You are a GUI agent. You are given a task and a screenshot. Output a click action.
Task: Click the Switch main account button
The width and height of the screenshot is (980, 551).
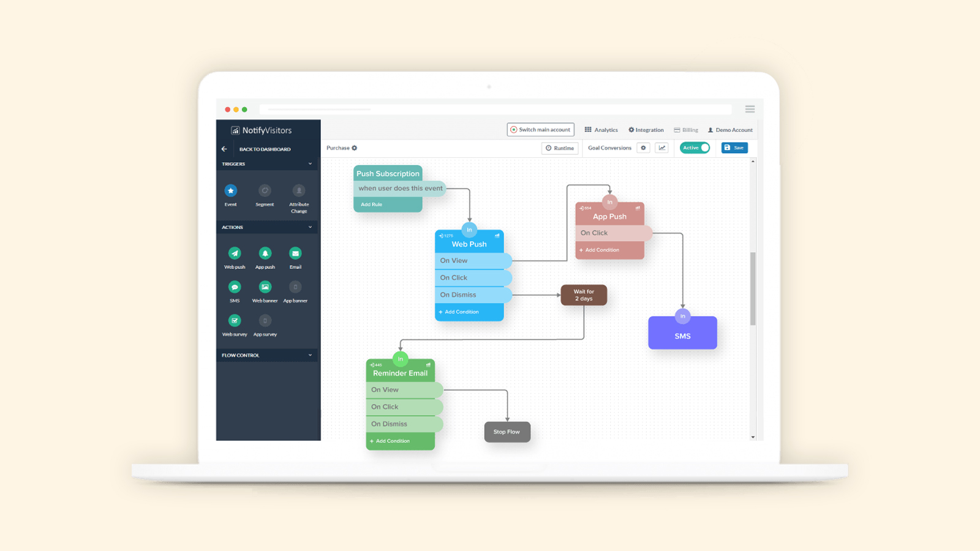point(540,130)
